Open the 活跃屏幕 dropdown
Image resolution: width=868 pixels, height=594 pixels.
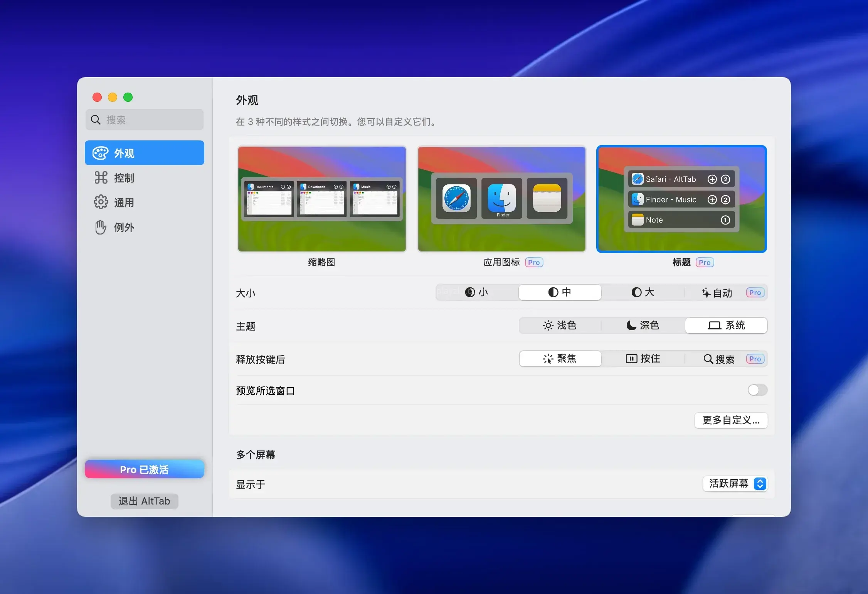tap(735, 484)
